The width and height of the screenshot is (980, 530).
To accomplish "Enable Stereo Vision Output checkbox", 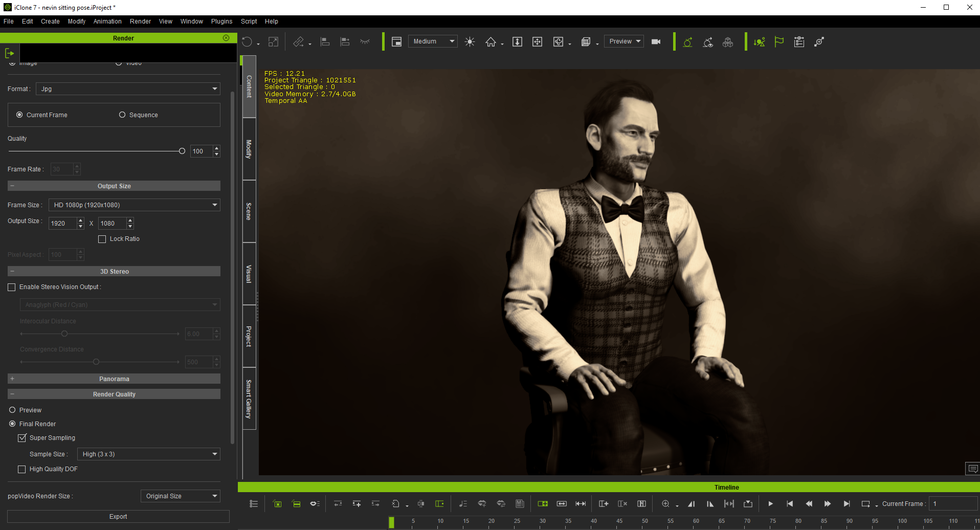I will (11, 288).
